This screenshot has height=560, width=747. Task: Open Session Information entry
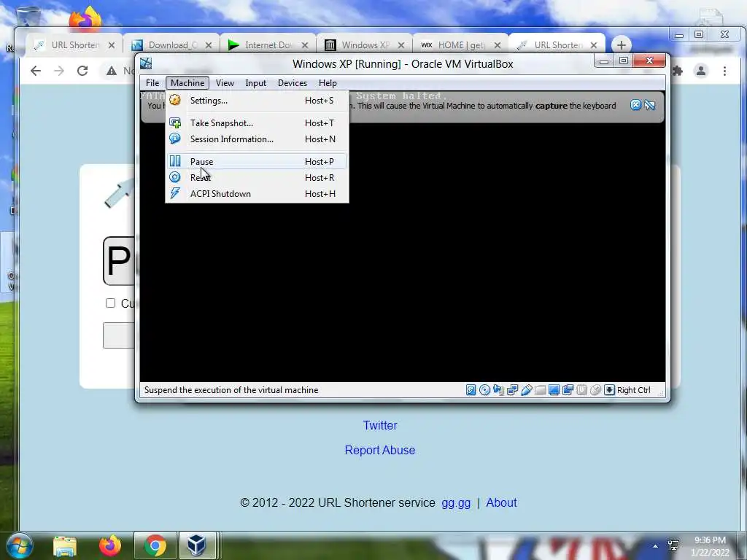[x=257, y=139]
